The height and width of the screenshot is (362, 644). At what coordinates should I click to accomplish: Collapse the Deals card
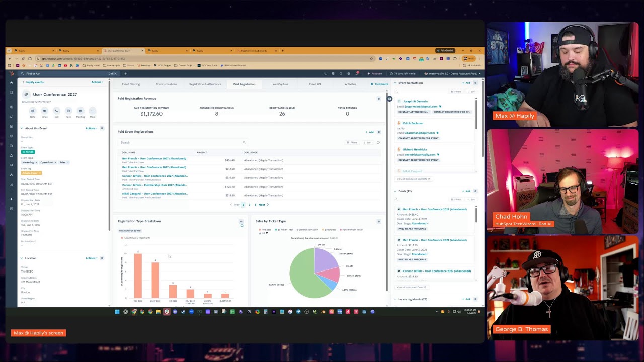click(x=395, y=191)
